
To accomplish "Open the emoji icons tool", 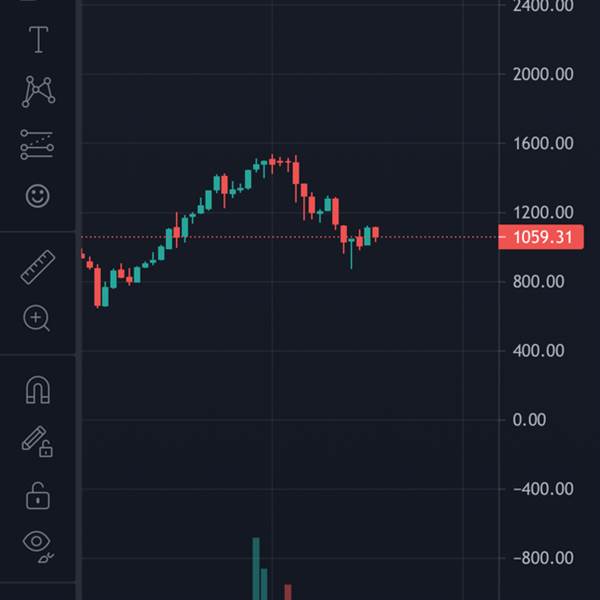I will (x=38, y=196).
